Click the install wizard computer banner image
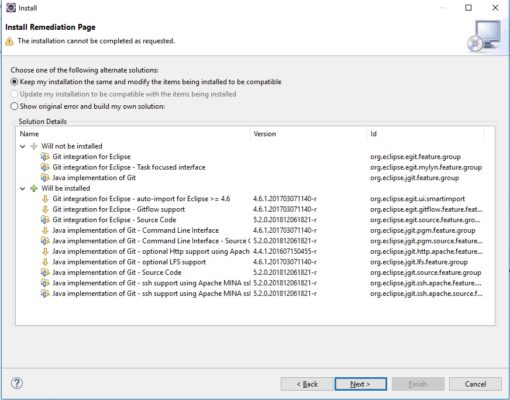 coord(484,36)
